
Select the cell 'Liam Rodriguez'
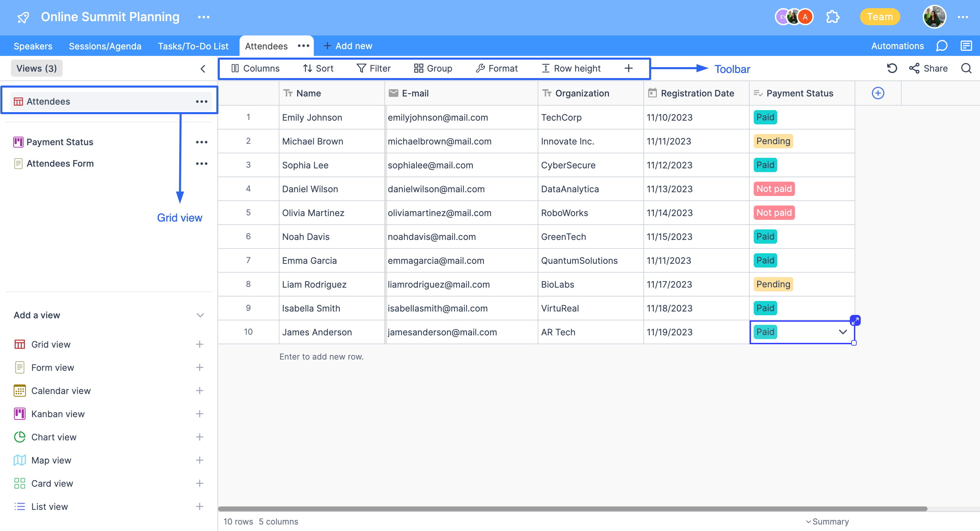point(332,285)
